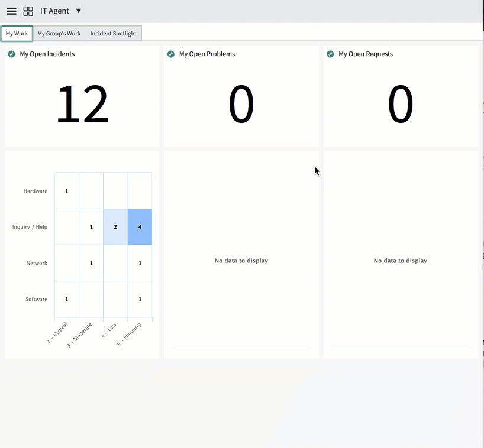Image resolution: width=484 pixels, height=448 pixels.
Task: Open the Incident Spotlight tab
Action: 113,33
